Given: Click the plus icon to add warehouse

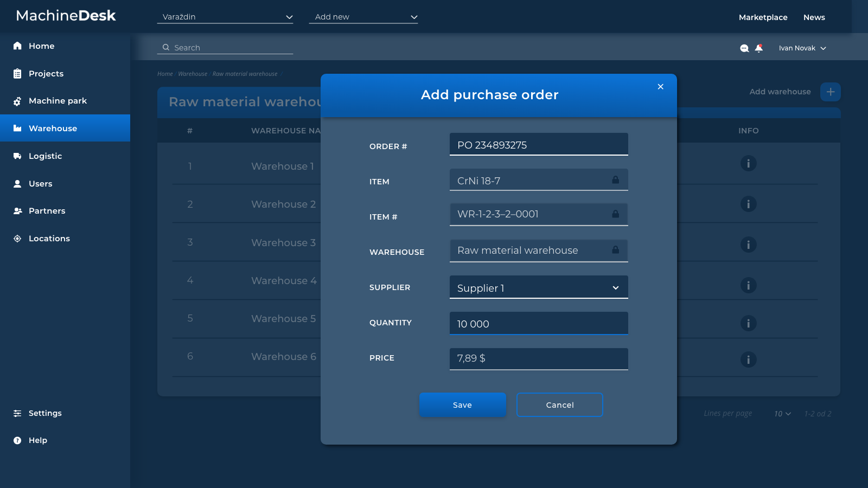Looking at the screenshot, I should point(830,92).
